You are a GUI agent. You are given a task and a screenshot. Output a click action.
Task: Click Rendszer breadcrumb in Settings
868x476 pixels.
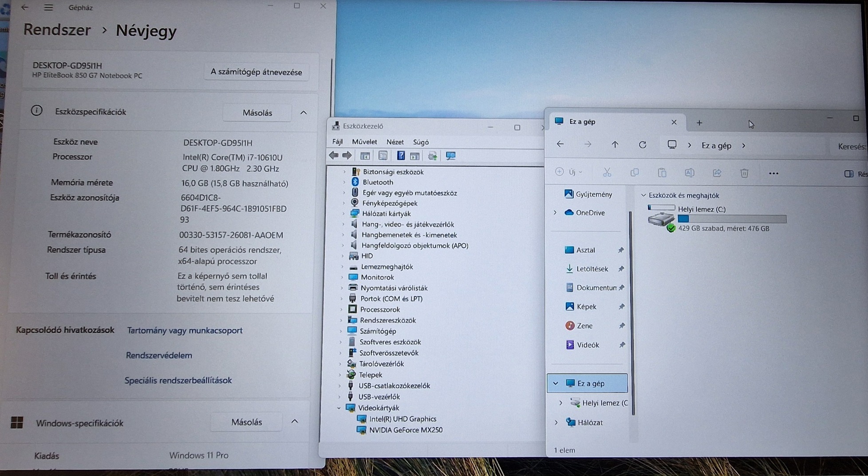[x=57, y=30]
